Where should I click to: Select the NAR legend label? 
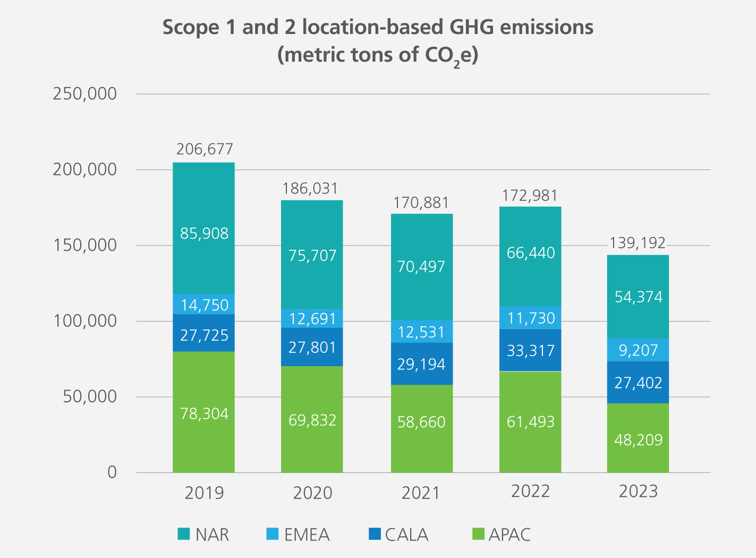tap(212, 535)
